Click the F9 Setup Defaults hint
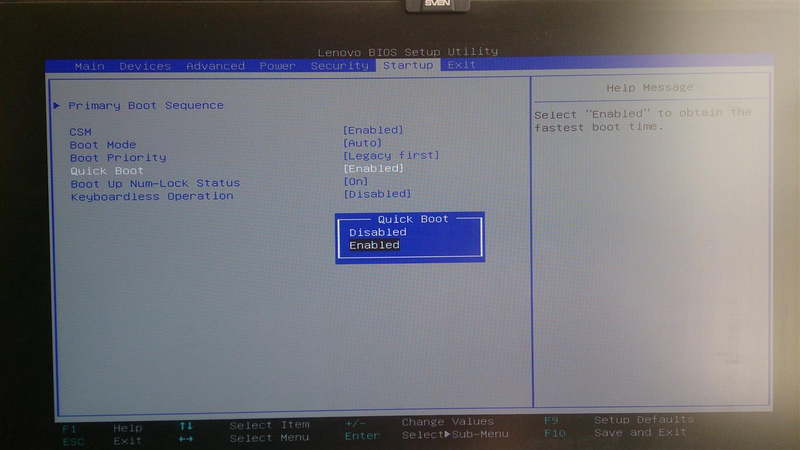800x450 pixels. click(x=619, y=420)
